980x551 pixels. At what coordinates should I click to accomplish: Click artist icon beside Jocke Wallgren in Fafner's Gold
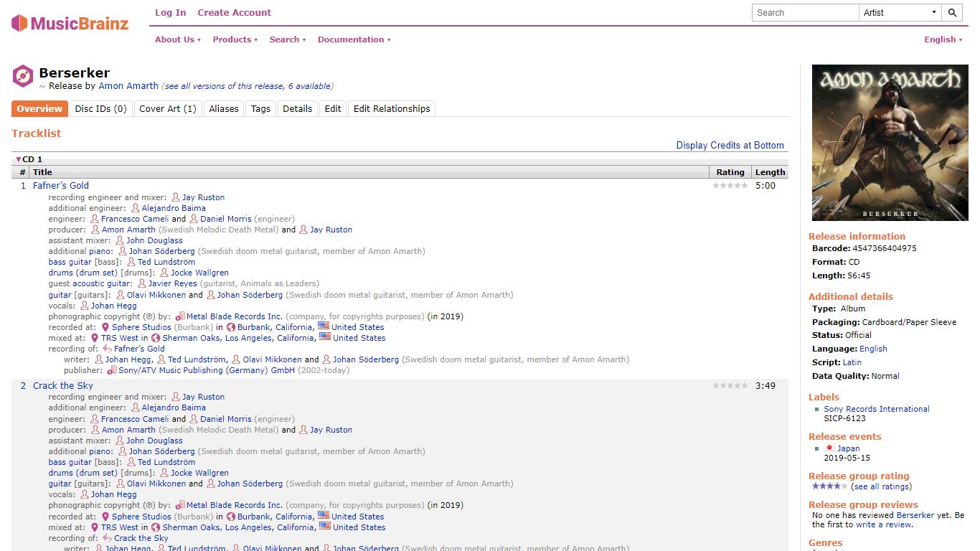click(164, 273)
